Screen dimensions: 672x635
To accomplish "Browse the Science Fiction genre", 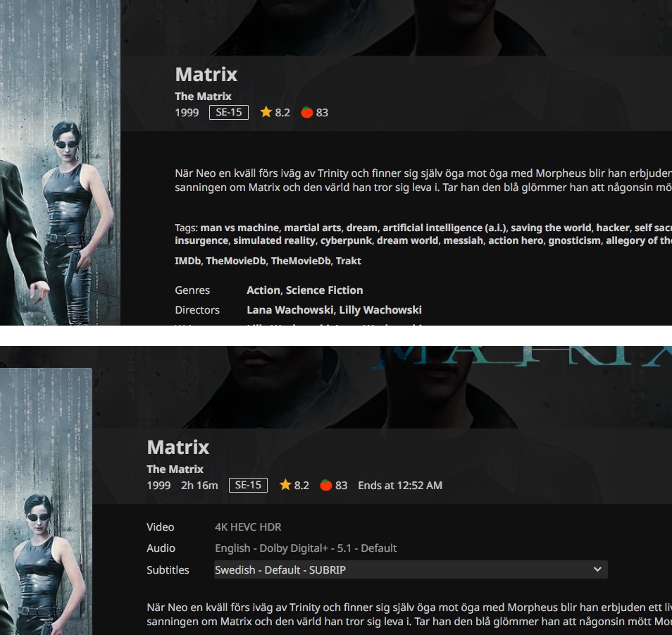I will tap(325, 290).
